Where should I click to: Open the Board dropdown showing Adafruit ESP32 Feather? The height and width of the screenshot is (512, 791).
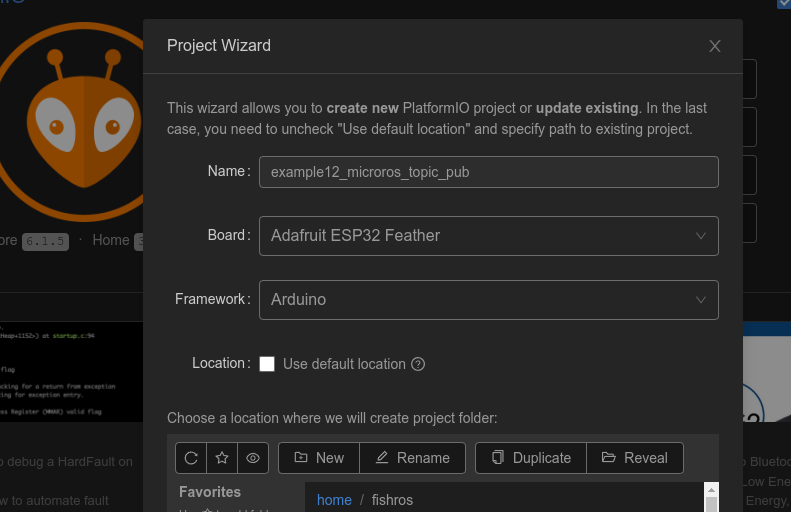(488, 236)
